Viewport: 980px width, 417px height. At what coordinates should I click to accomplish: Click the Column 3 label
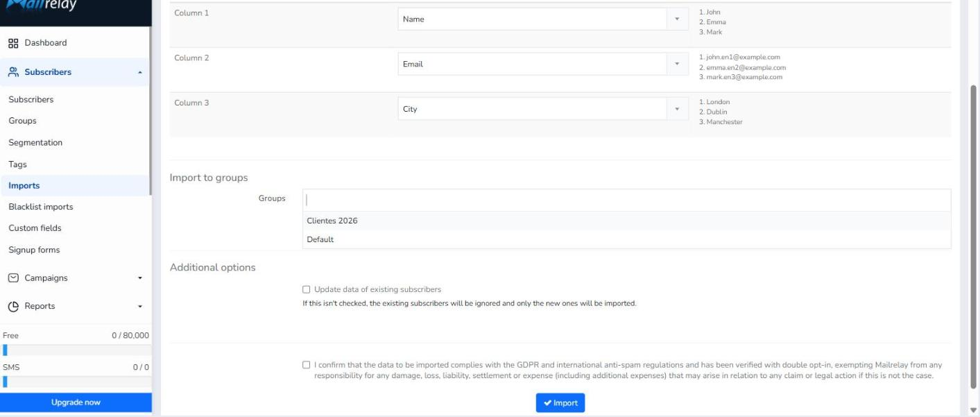[191, 103]
